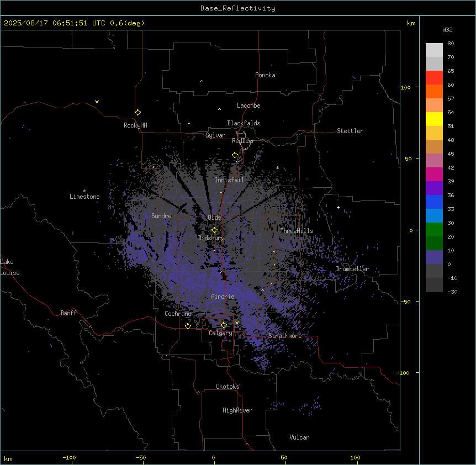Image resolution: width=476 pixels, height=465 pixels.
Task: Click the -30 value on the dBZ scale
Action: point(452,292)
